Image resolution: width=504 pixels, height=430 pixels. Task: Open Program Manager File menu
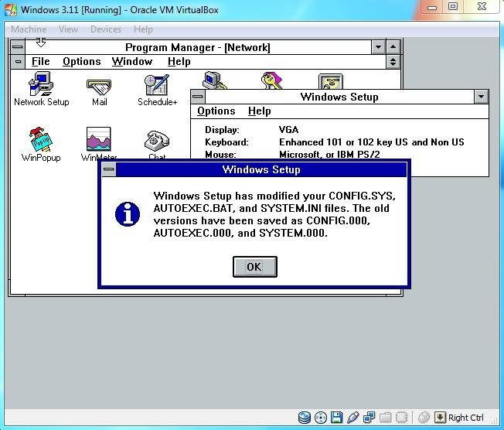[x=40, y=62]
